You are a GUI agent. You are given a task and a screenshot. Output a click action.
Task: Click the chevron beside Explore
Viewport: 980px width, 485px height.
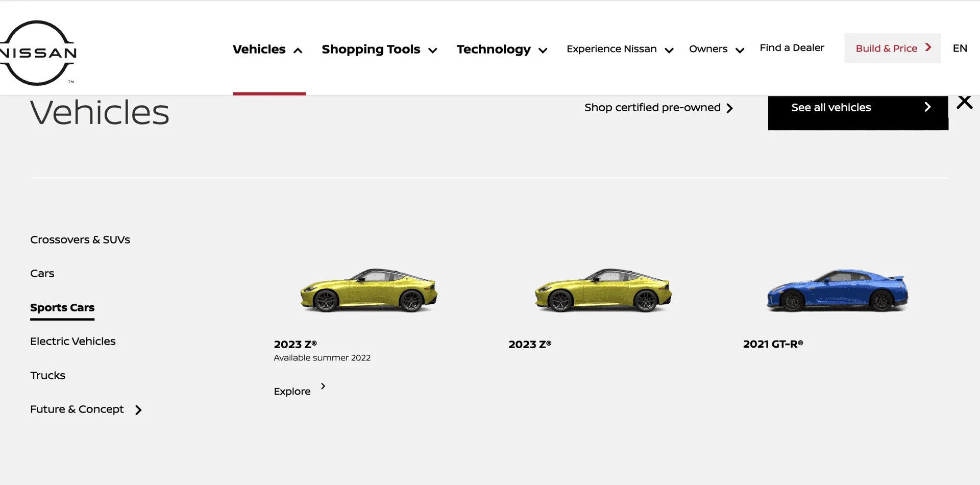click(323, 386)
